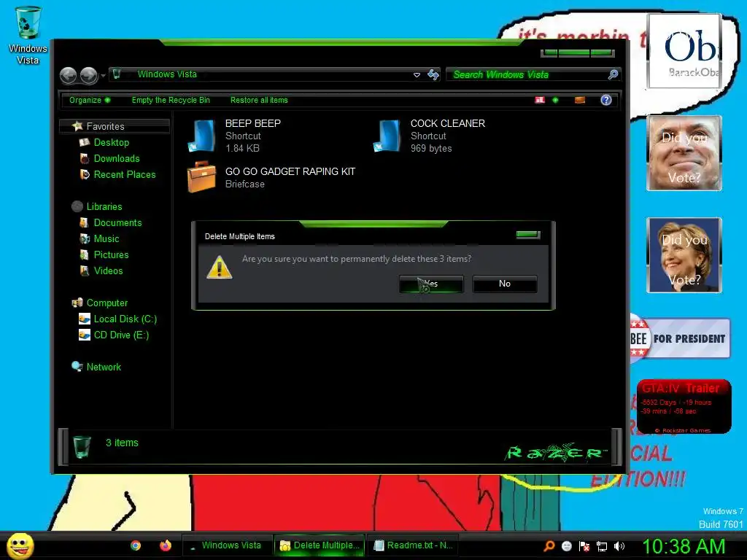This screenshot has width=747, height=560.
Task: Go back with the Back arrow button
Action: pyautogui.click(x=68, y=75)
